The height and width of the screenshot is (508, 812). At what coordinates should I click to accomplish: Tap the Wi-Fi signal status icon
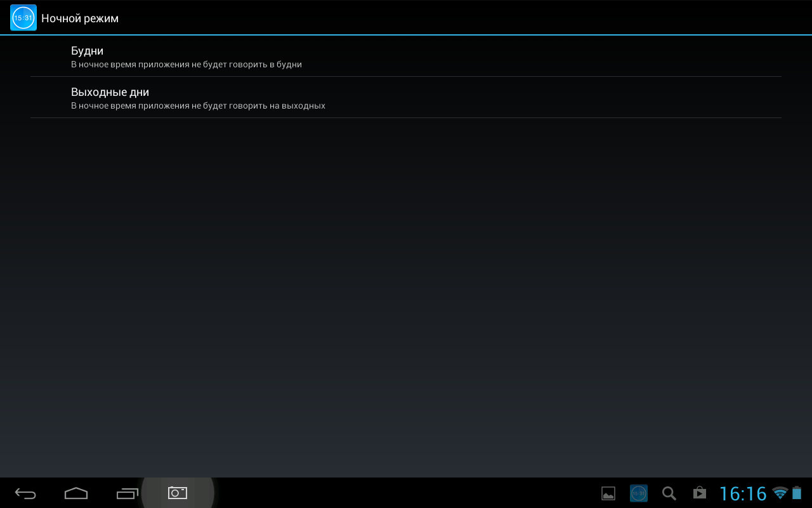(x=780, y=493)
